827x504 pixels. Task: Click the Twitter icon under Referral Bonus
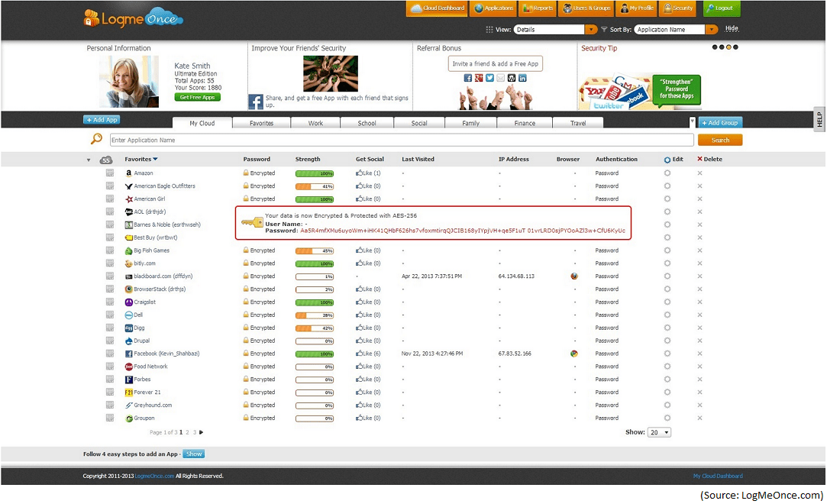point(490,78)
